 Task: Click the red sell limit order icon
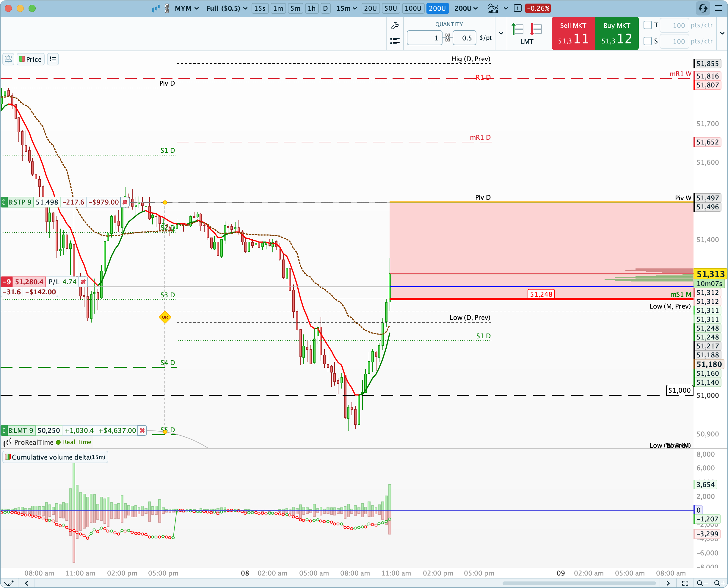(x=536, y=29)
